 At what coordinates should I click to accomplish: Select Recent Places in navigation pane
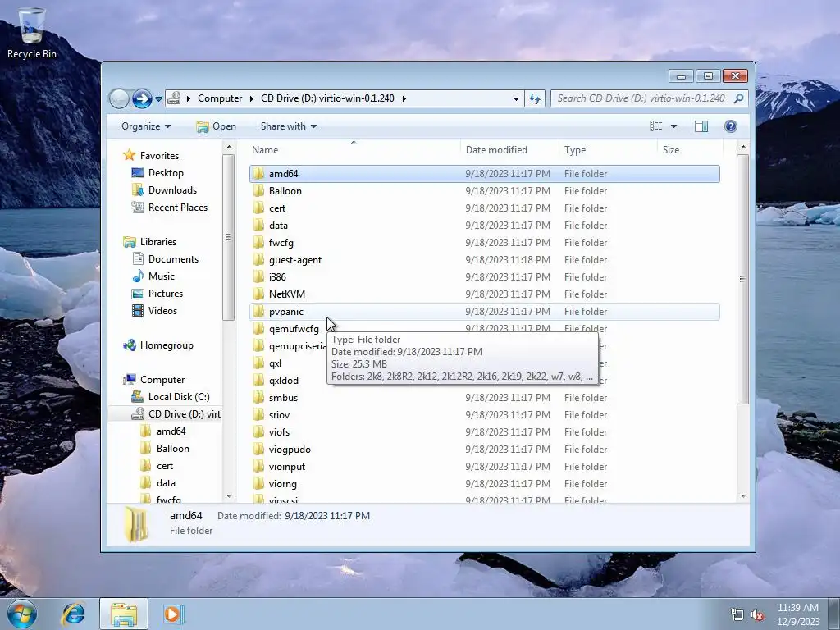(177, 208)
